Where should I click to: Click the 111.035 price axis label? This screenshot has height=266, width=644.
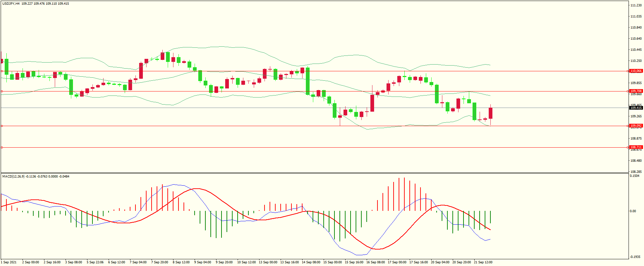pyautogui.click(x=636, y=16)
